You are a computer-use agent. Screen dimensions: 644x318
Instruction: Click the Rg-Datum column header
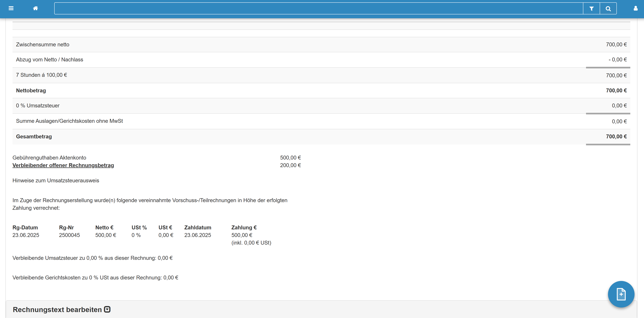25,228
